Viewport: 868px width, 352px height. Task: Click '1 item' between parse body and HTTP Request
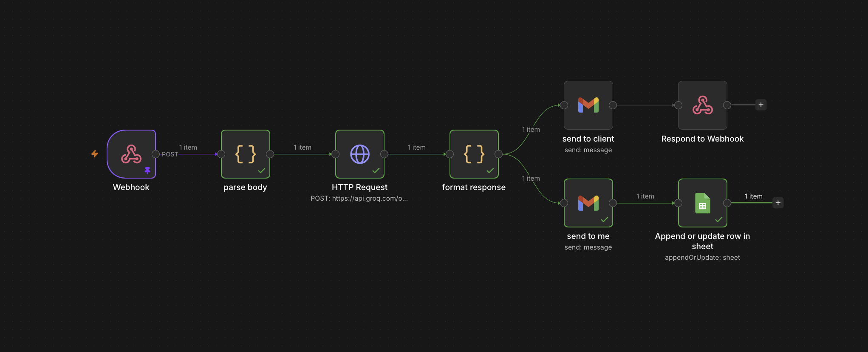coord(303,147)
